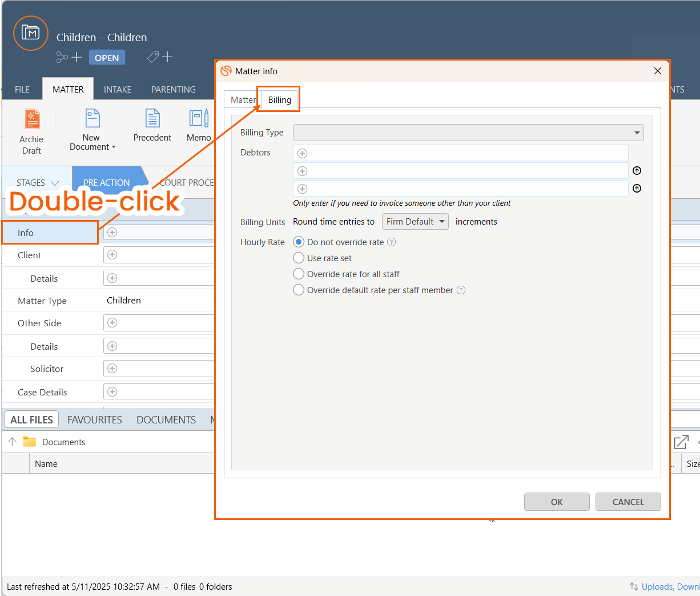Open the Billing Type dropdown
700x596 pixels.
tap(468, 133)
